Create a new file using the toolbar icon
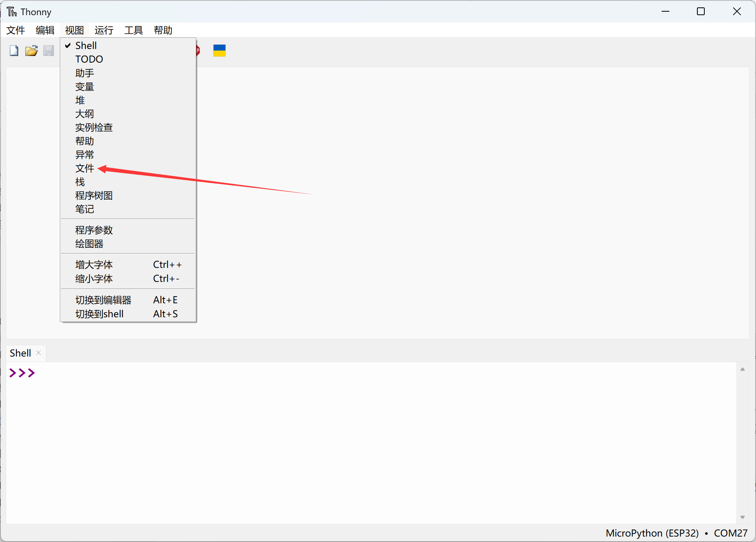Screen dimensions: 756x542 pyautogui.click(x=14, y=51)
